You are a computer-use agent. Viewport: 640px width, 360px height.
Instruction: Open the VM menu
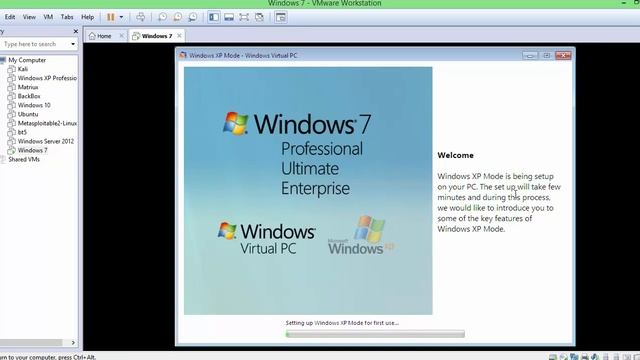(x=48, y=17)
